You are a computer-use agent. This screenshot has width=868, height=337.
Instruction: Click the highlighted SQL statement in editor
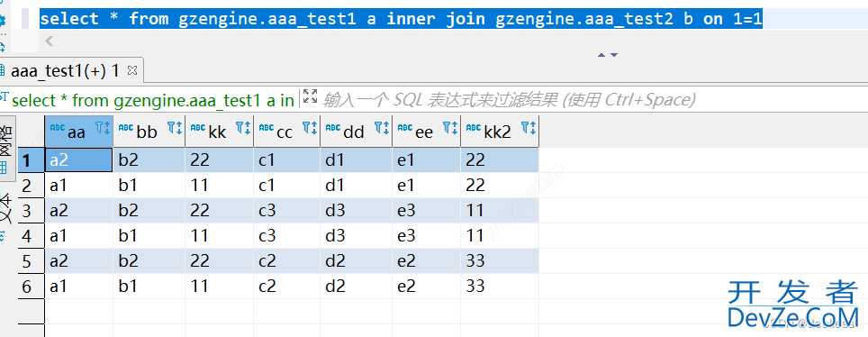[402, 19]
